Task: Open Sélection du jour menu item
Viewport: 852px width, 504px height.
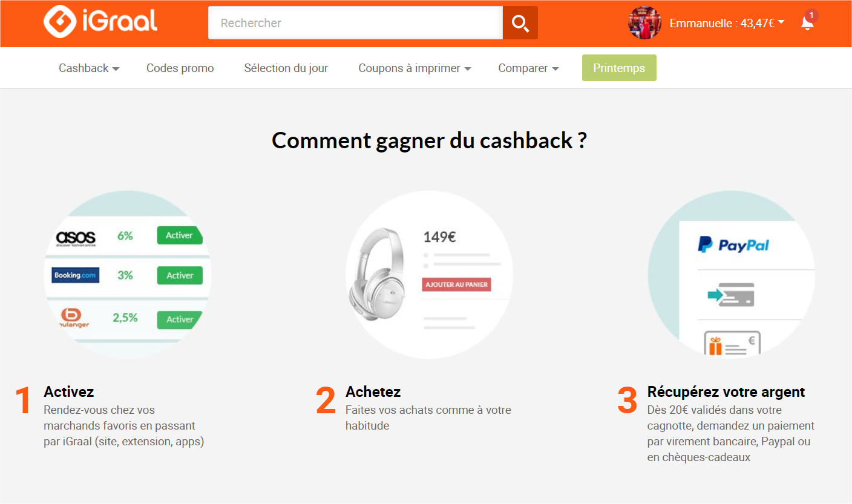Action: click(x=286, y=68)
